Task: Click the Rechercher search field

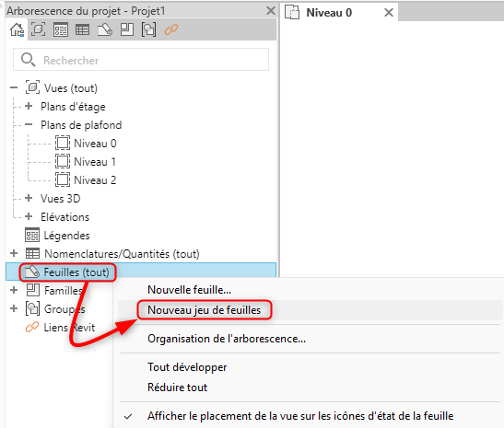Action: [141, 60]
